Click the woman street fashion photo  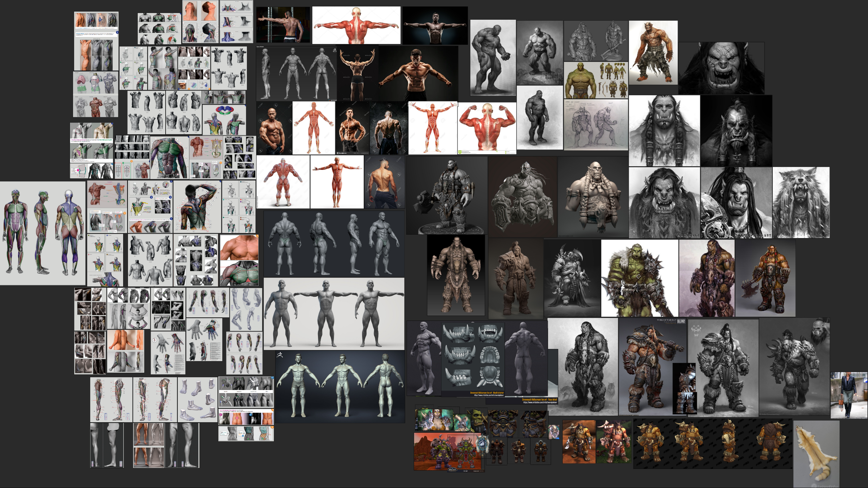coord(849,395)
